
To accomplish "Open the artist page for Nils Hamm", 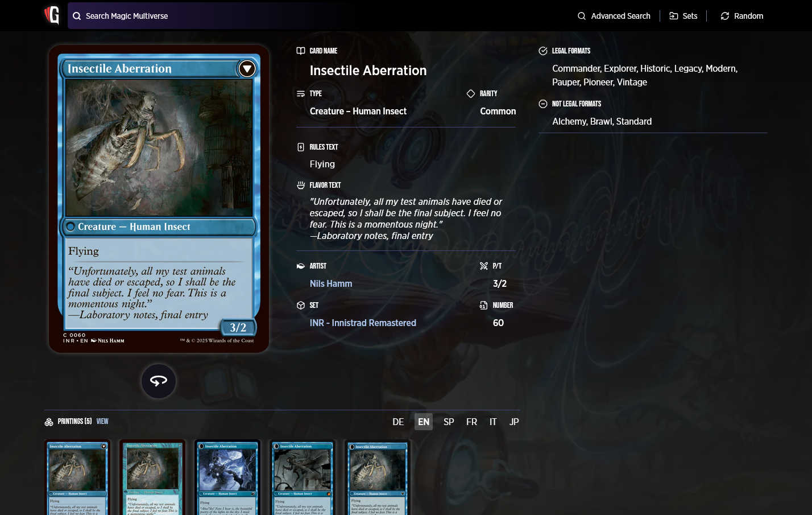I will (x=331, y=283).
